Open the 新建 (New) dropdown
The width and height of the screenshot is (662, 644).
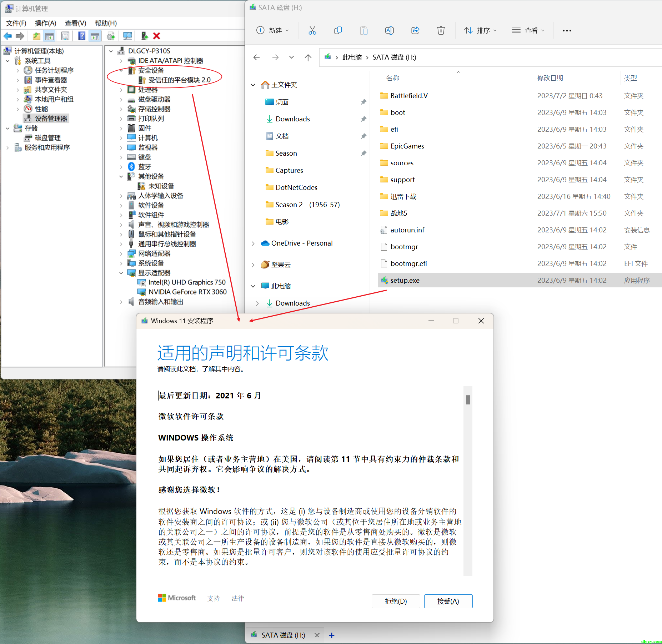point(273,31)
